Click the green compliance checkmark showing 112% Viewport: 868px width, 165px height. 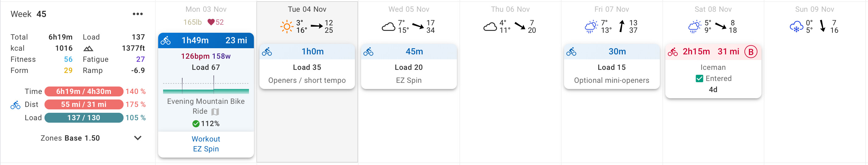(x=196, y=124)
